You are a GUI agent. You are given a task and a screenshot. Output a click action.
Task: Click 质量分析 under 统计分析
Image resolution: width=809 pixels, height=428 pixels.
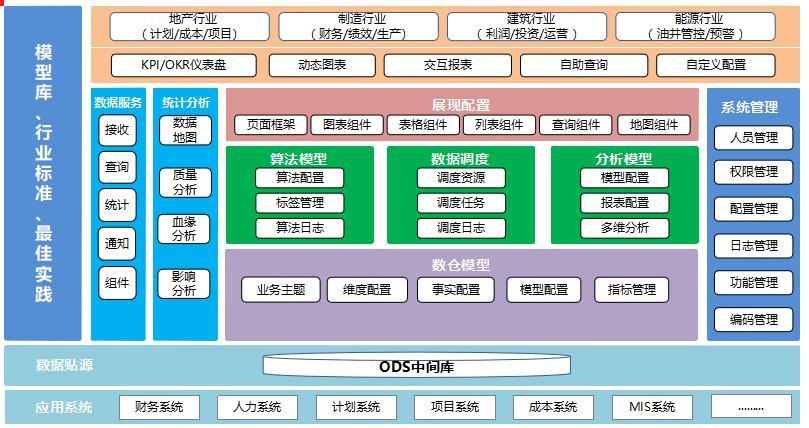coord(185,183)
